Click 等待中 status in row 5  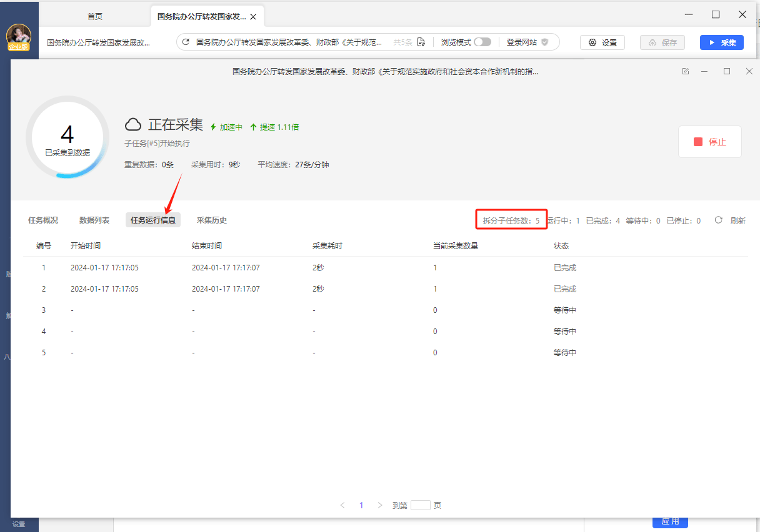pos(565,353)
